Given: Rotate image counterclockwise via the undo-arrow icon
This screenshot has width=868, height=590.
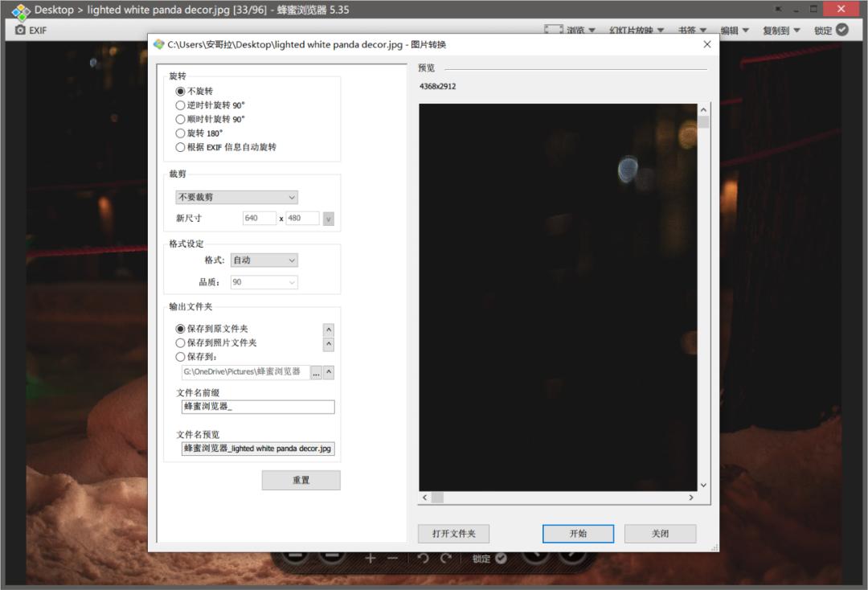Looking at the screenshot, I should 423,558.
